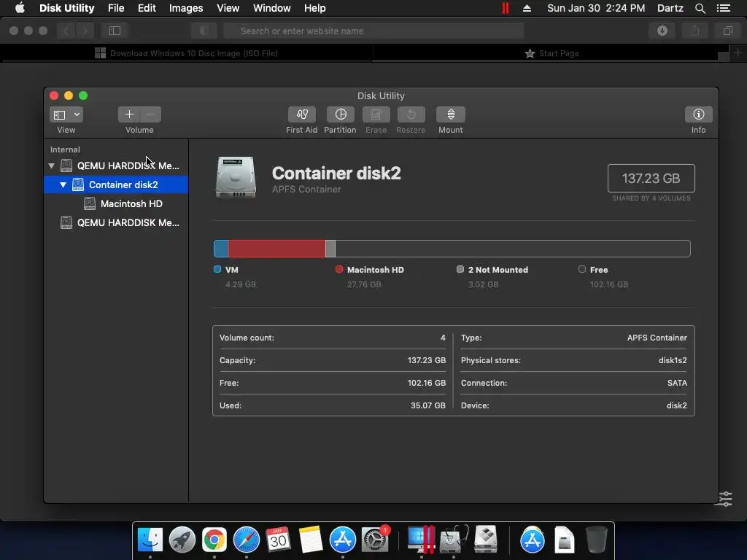This screenshot has height=560, width=747.
Task: Show all tabs in Safari
Action: (727, 31)
